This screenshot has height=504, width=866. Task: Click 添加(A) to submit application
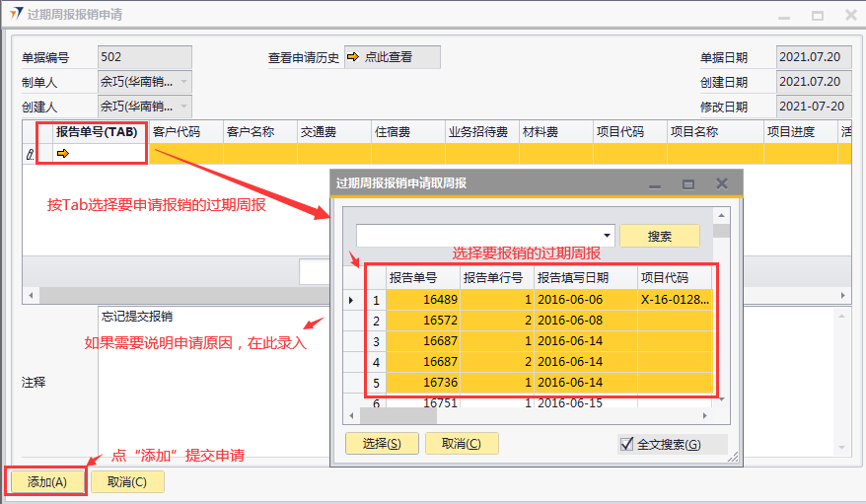tap(46, 482)
